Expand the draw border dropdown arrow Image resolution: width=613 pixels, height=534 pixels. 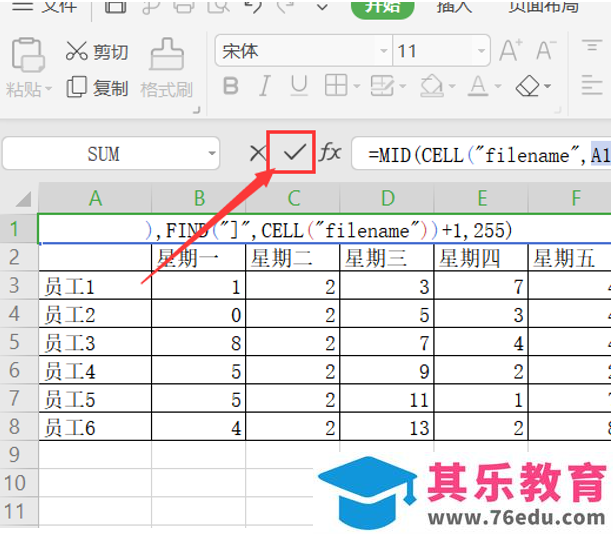[403, 86]
